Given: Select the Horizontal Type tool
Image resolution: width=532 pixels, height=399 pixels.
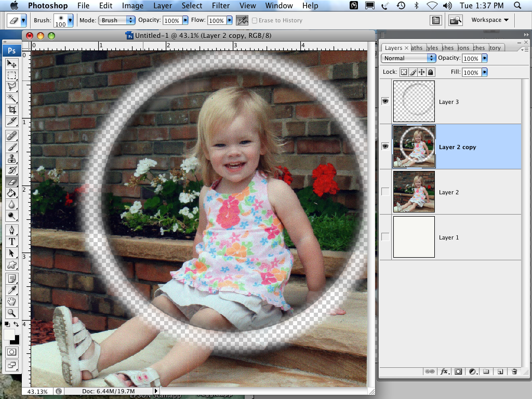Looking at the screenshot, I should [x=11, y=242].
